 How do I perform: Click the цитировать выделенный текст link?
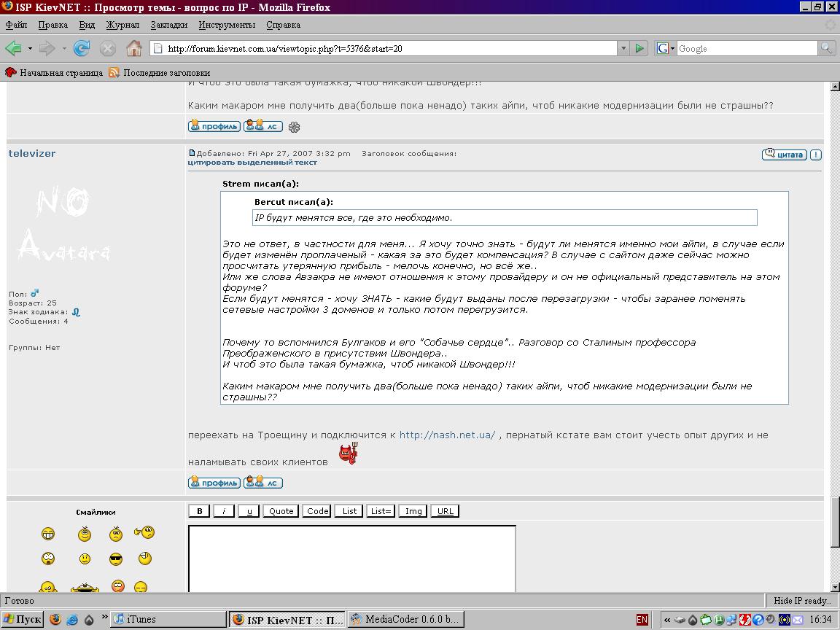pyautogui.click(x=252, y=163)
